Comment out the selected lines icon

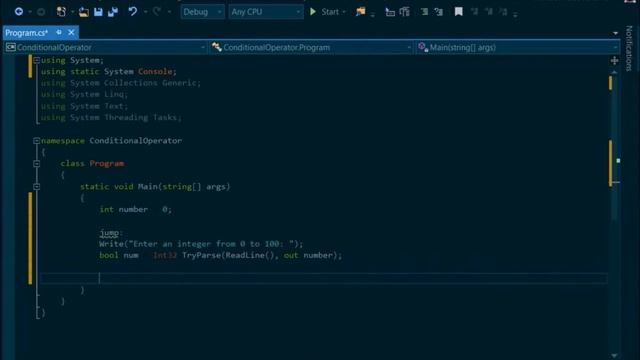(424, 12)
